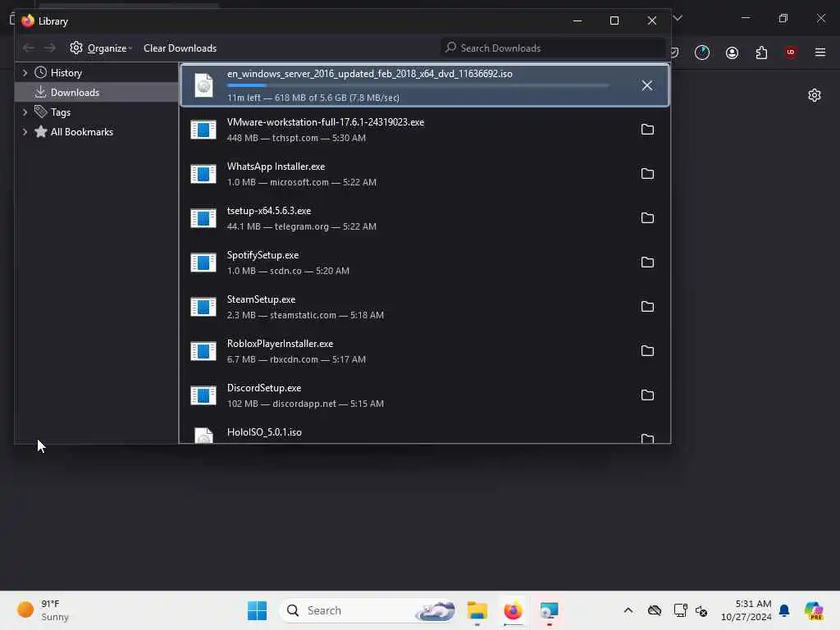Open containing folder for VMware-workstation-full exe
The width and height of the screenshot is (840, 630).
tap(647, 129)
